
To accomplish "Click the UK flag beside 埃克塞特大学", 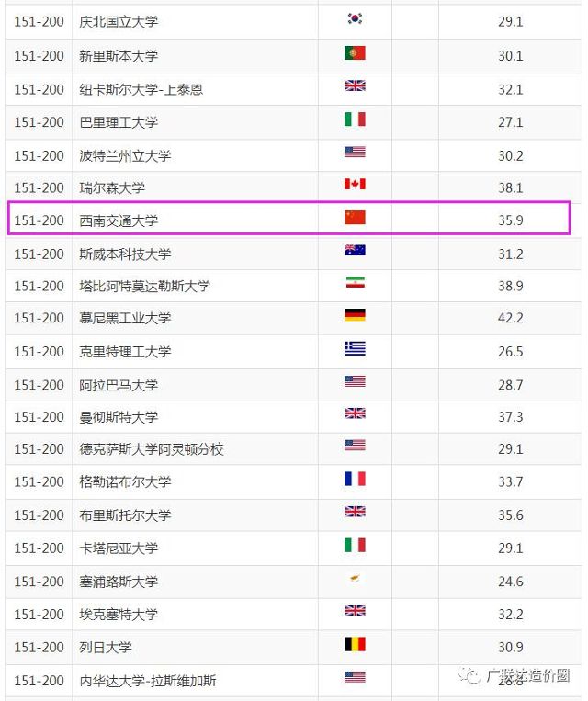I will pos(355,611).
